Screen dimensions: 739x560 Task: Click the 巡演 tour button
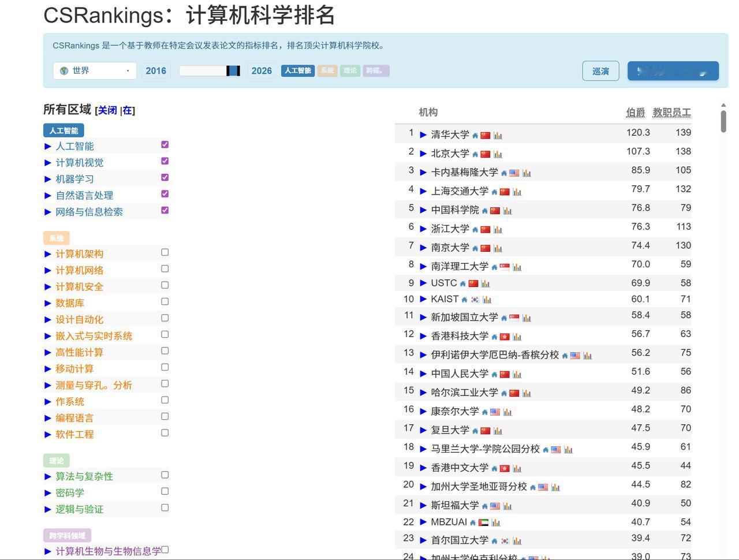[600, 71]
